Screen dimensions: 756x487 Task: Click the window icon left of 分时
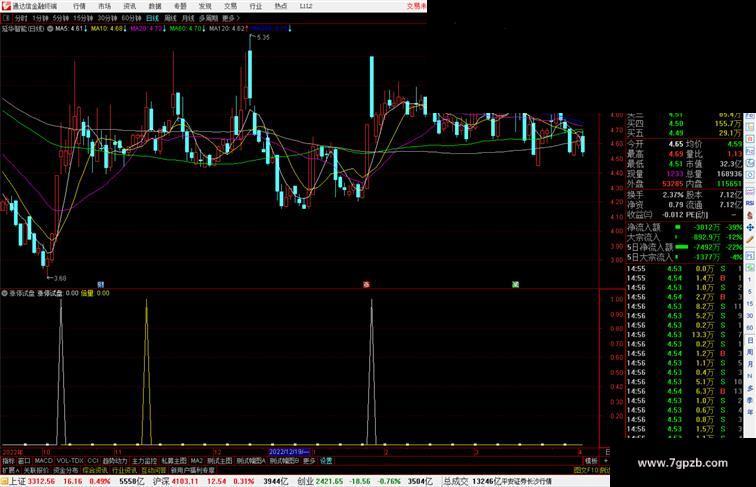click(x=6, y=18)
